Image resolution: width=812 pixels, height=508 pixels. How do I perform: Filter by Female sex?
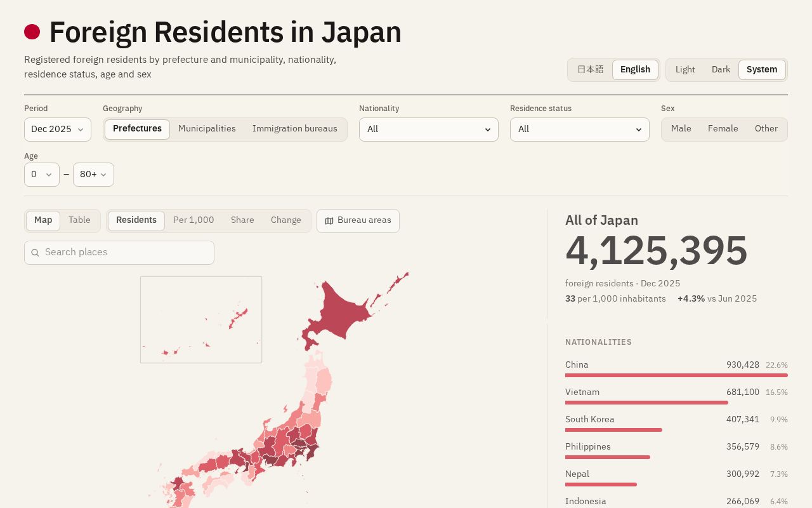(x=723, y=129)
